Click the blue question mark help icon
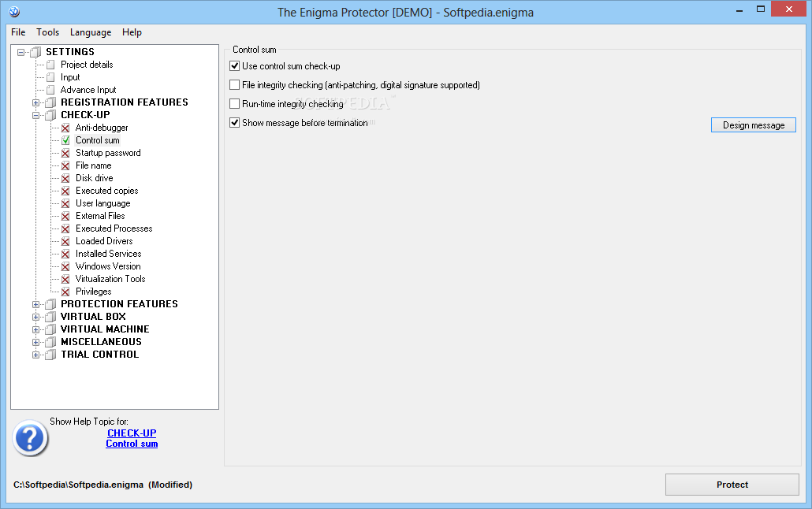Viewport: 812px width, 509px height. pyautogui.click(x=30, y=438)
